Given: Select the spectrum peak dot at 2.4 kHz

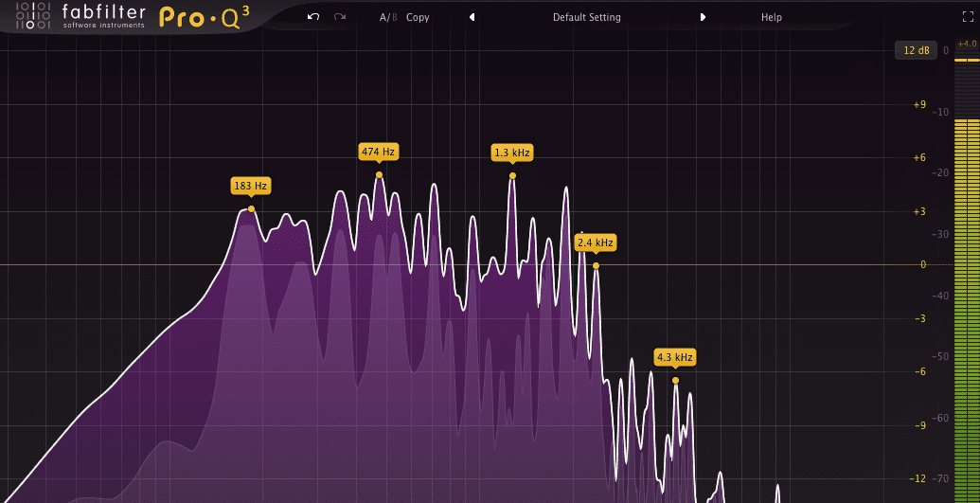Looking at the screenshot, I should (597, 266).
